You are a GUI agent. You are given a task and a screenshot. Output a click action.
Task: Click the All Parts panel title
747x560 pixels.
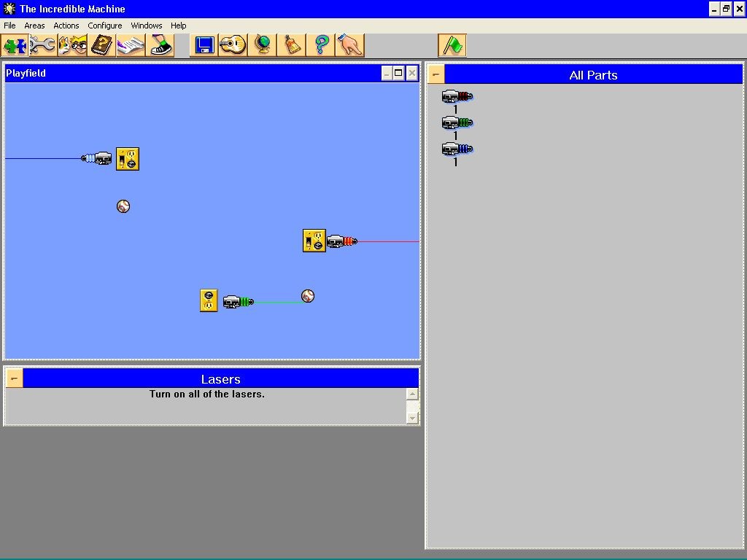[x=593, y=75]
